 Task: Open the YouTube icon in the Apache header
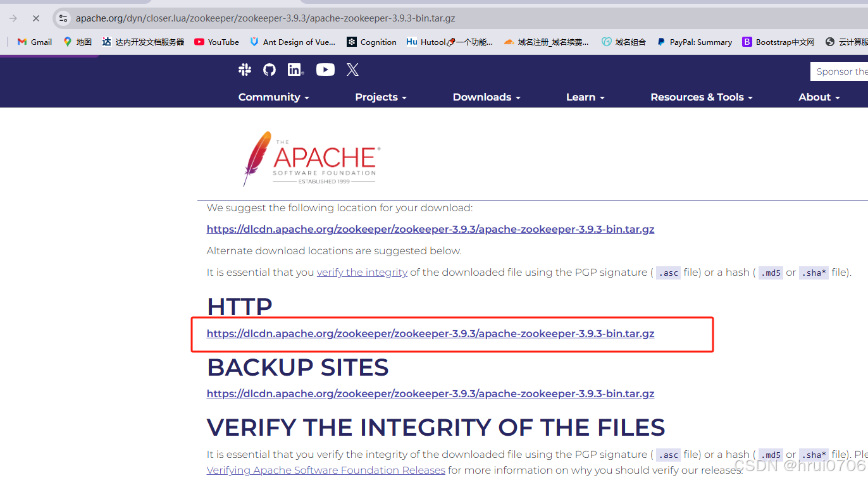pos(325,70)
